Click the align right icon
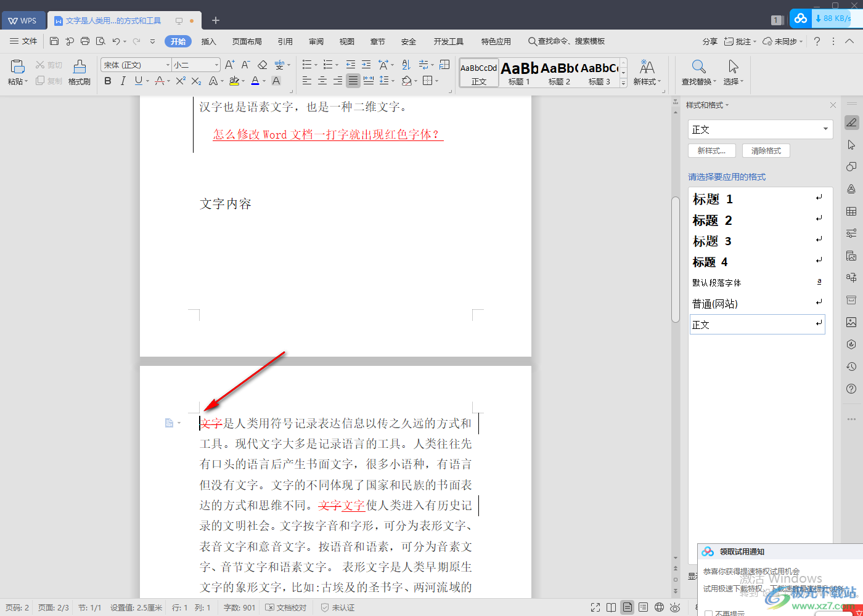The width and height of the screenshot is (863, 616). (x=338, y=81)
